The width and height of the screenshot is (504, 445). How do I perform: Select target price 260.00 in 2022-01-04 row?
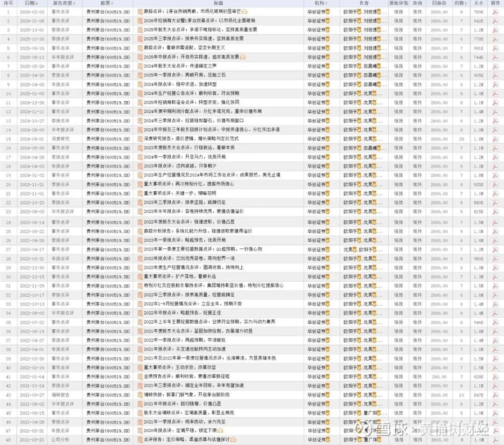[439, 376]
